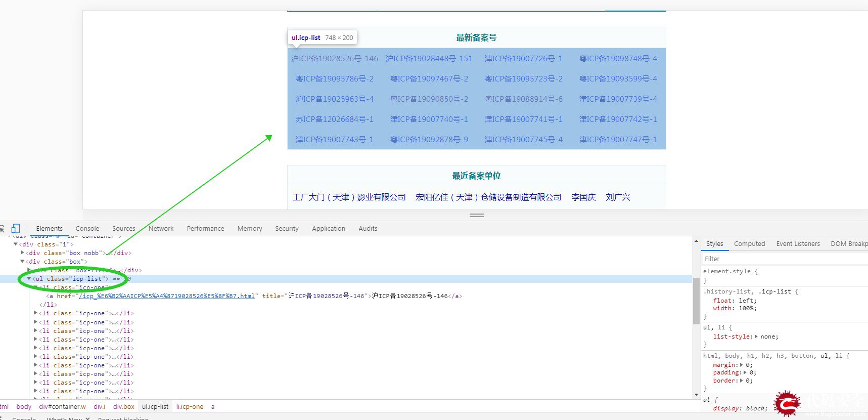Open link 粤ICP备19092878号-9
The width and height of the screenshot is (868, 420).
(x=429, y=140)
